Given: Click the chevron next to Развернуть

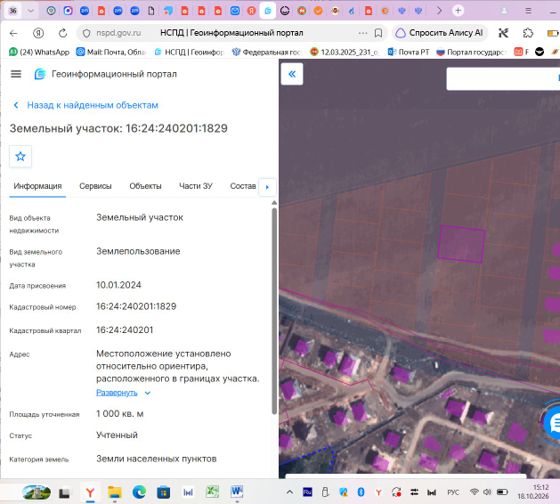Looking at the screenshot, I should (148, 393).
